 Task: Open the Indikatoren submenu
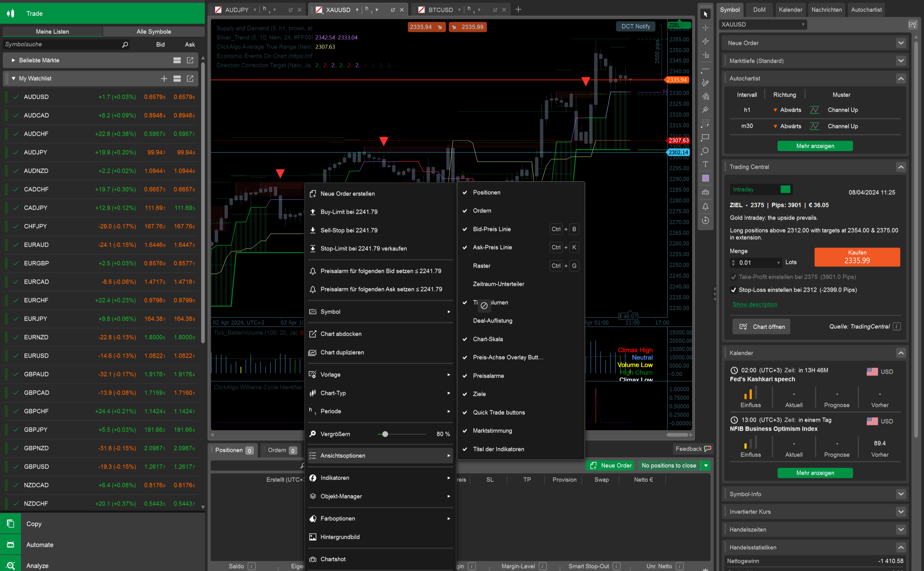pos(380,478)
